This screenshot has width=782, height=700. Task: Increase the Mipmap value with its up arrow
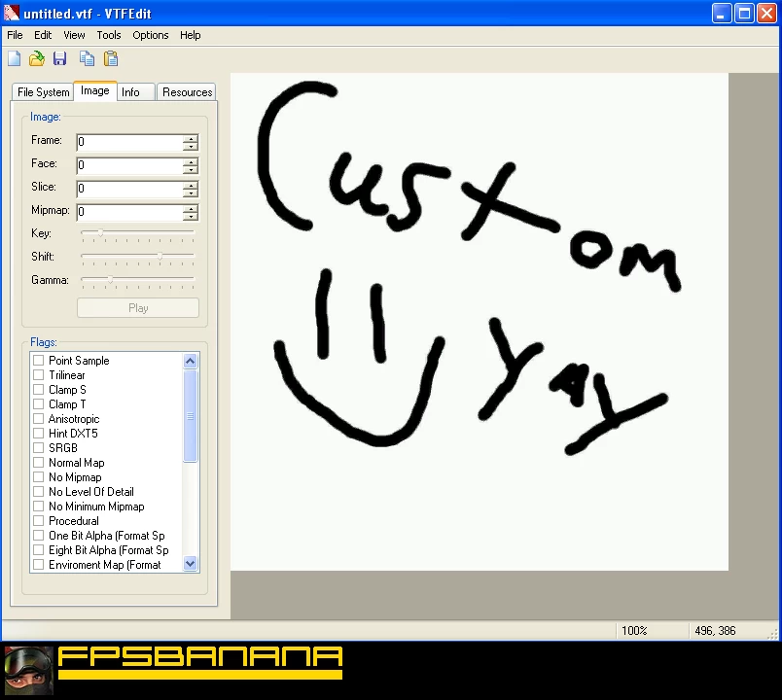pos(193,207)
